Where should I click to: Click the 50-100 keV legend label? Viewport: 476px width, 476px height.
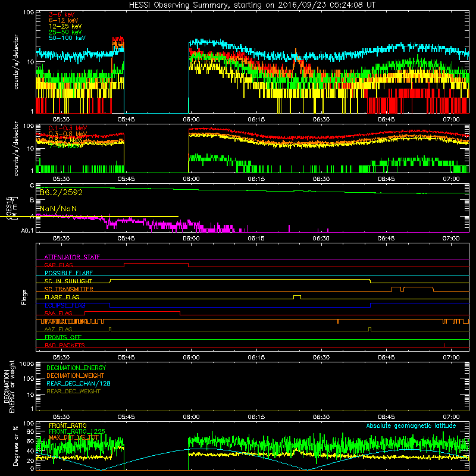point(67,38)
